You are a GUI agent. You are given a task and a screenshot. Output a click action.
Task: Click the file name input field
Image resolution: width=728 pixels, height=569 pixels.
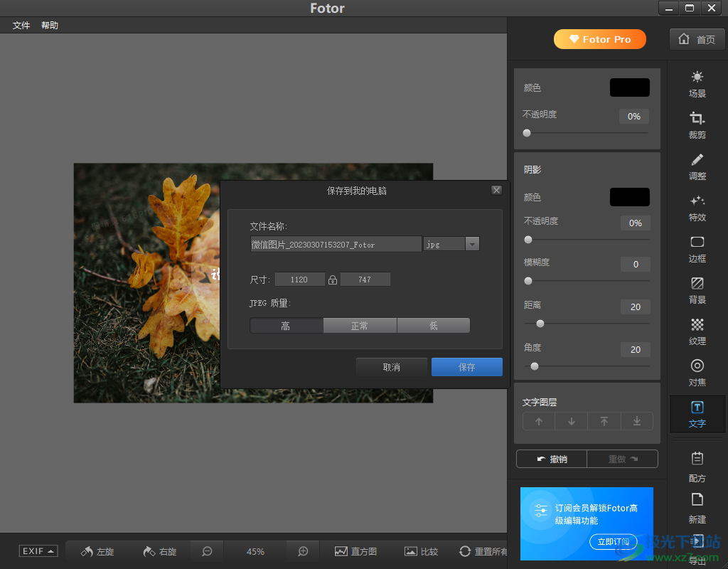pos(336,244)
